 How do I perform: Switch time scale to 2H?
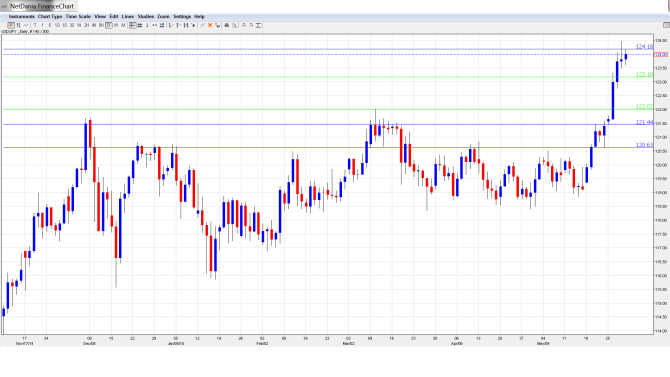(x=86, y=25)
